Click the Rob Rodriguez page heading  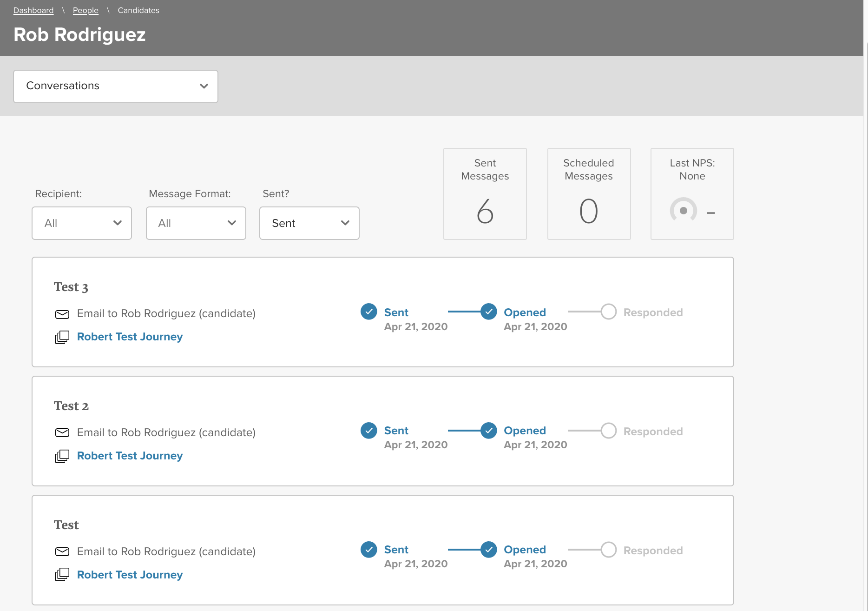tap(79, 35)
